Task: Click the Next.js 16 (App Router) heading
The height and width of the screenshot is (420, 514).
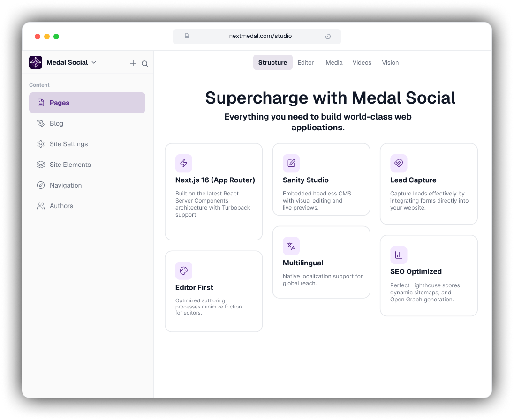Action: pos(215,180)
